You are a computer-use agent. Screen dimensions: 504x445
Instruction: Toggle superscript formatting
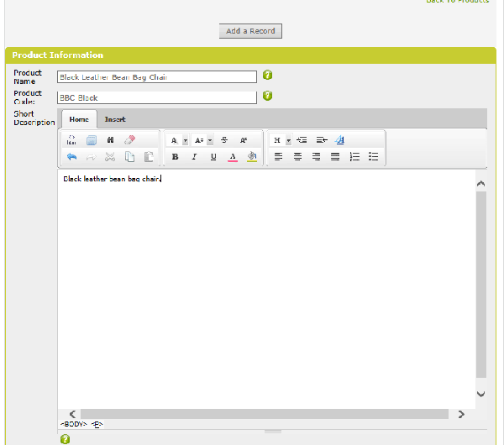click(244, 140)
